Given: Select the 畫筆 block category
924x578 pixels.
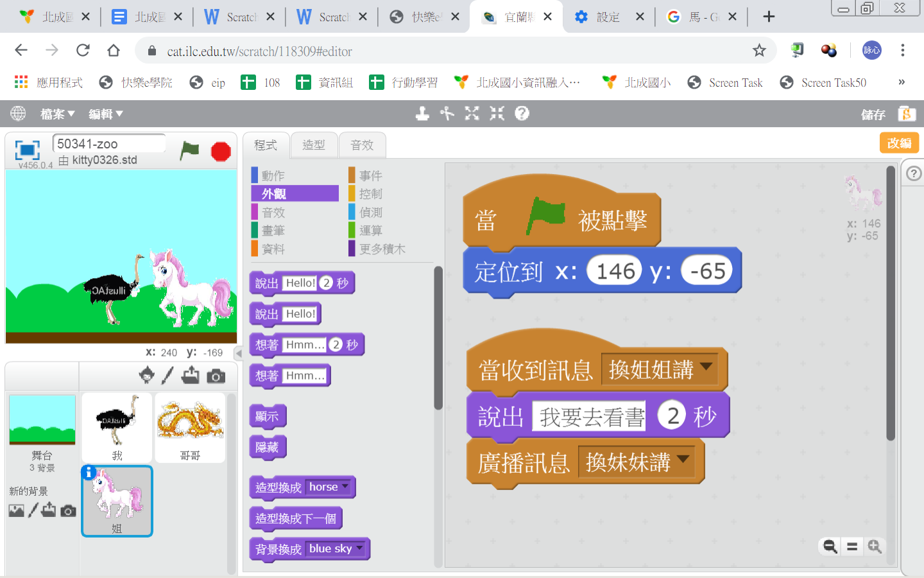Looking at the screenshot, I should tap(295, 230).
